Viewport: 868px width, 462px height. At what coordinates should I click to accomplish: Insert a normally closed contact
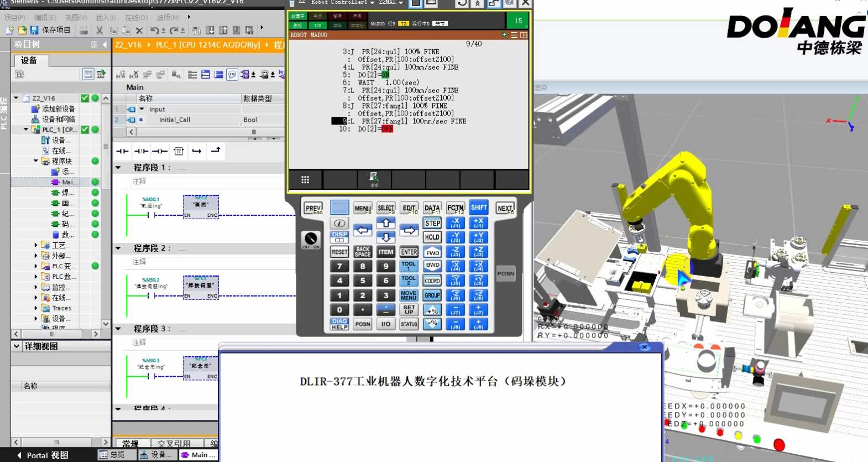142,151
